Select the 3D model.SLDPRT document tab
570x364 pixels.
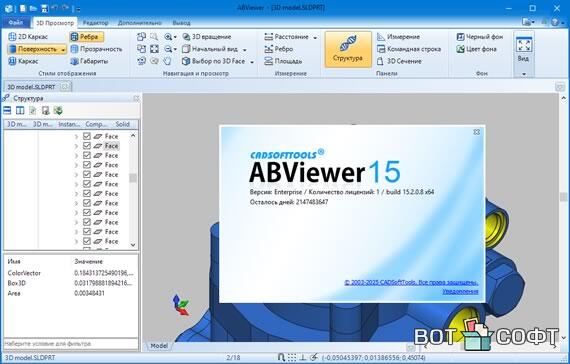point(31,87)
